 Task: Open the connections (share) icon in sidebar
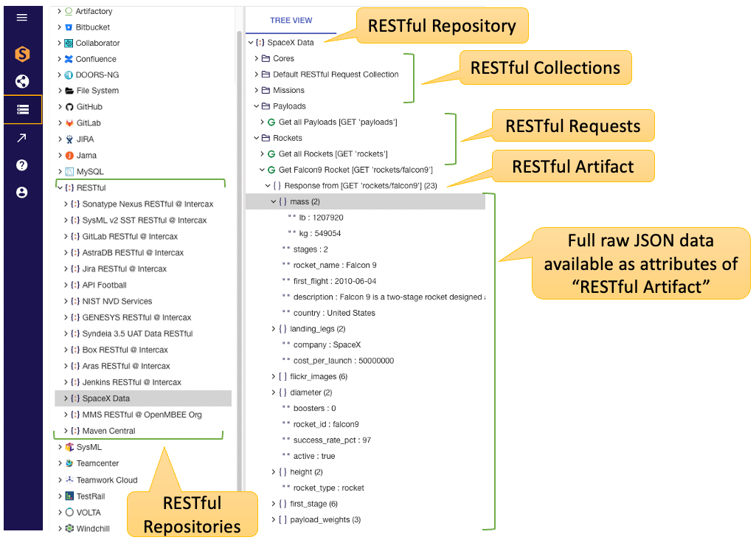[x=22, y=81]
